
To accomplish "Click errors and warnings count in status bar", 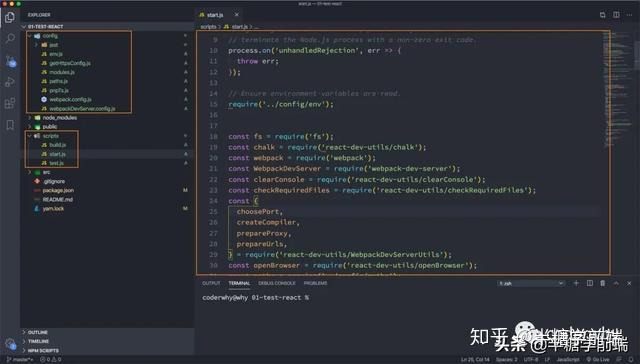I will [x=51, y=360].
